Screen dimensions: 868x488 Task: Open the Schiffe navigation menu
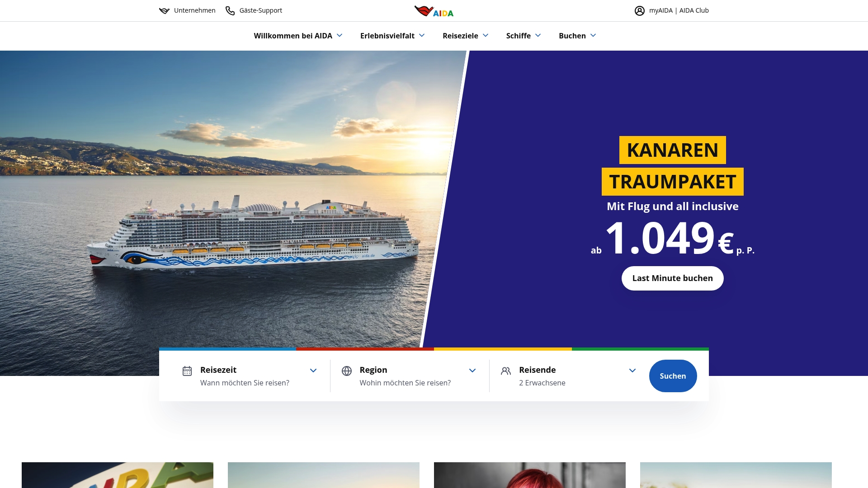coord(524,36)
